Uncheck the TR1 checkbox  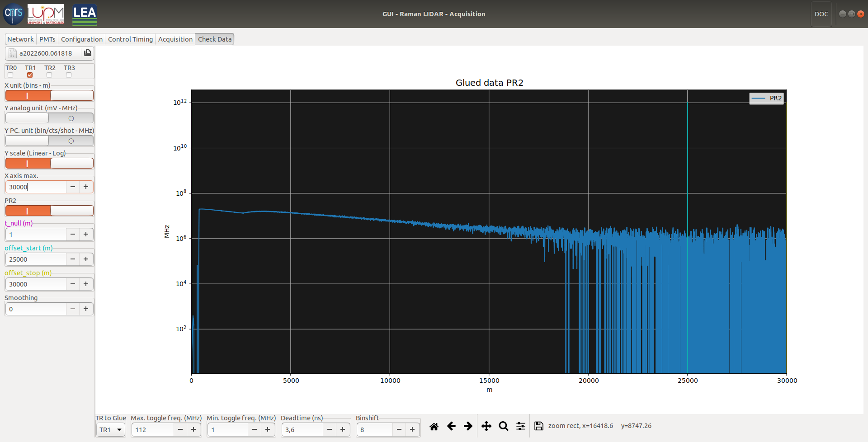(x=30, y=75)
